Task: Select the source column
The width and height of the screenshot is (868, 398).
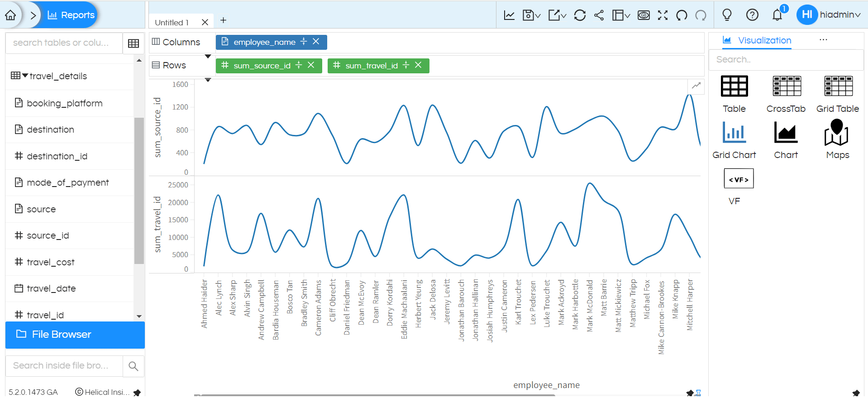Action: (x=41, y=209)
